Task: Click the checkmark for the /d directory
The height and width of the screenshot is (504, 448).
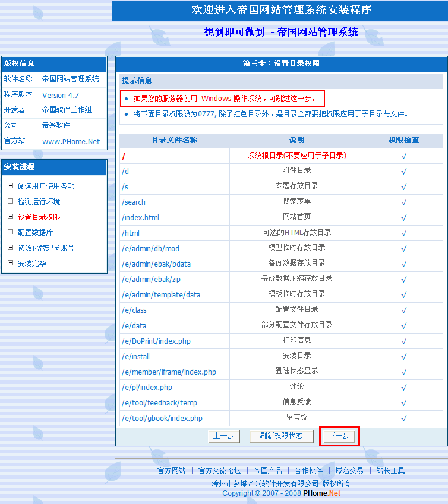Action: click(403, 171)
